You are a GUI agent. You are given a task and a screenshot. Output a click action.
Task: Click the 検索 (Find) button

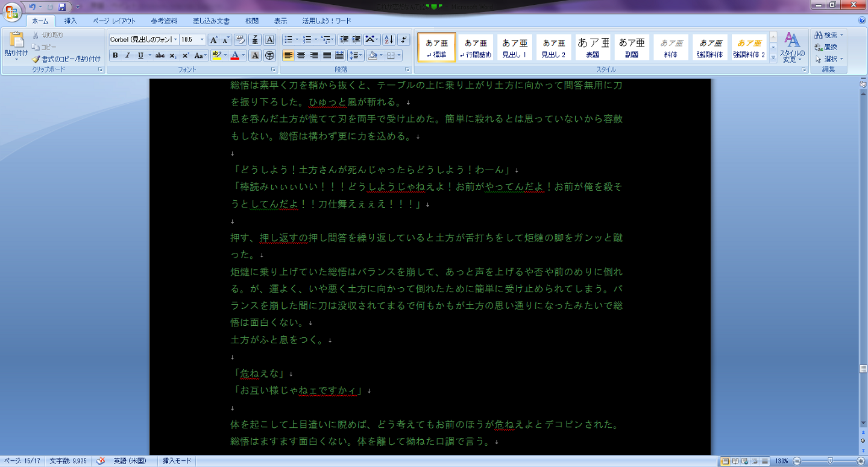(829, 35)
